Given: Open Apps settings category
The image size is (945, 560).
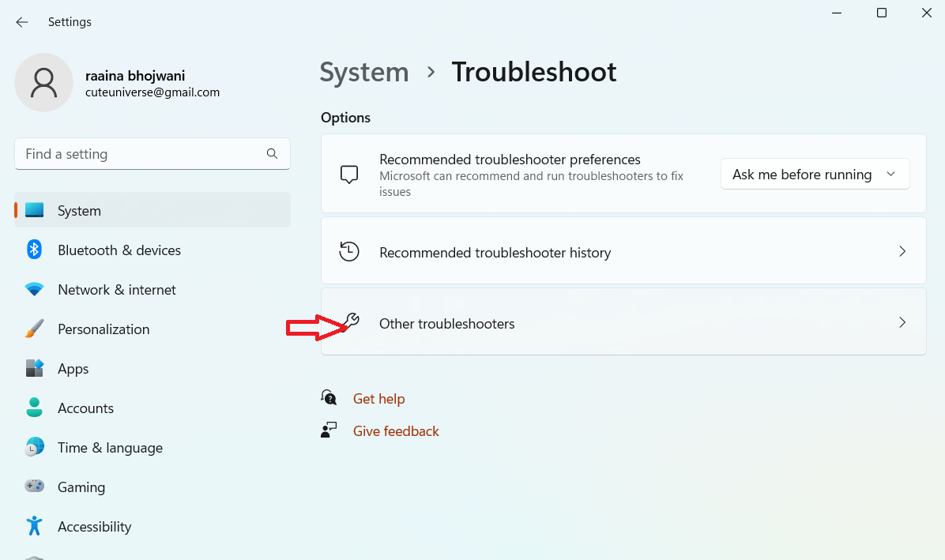Looking at the screenshot, I should (73, 369).
